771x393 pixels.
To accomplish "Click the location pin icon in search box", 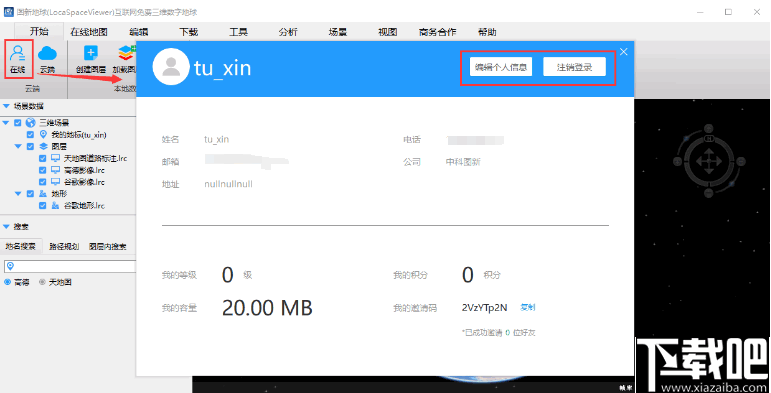I will point(10,266).
